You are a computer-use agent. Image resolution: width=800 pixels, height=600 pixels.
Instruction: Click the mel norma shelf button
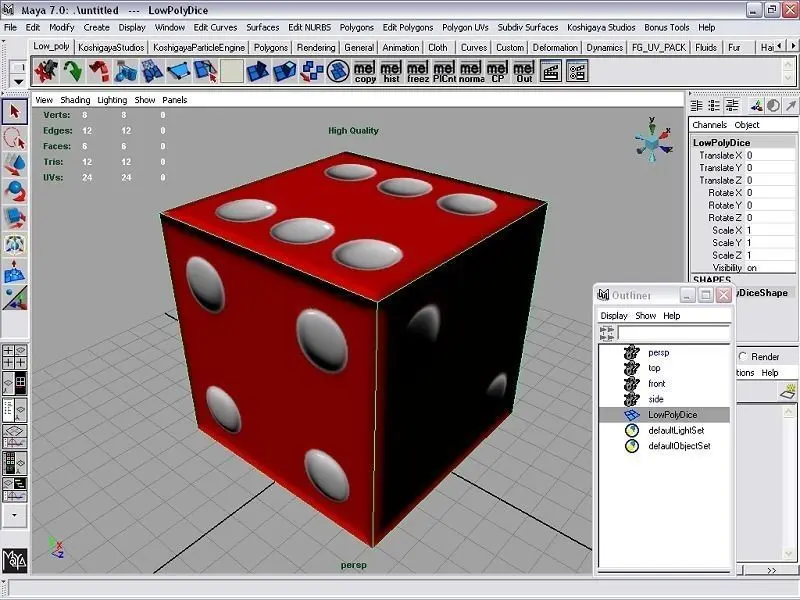pyautogui.click(x=471, y=71)
